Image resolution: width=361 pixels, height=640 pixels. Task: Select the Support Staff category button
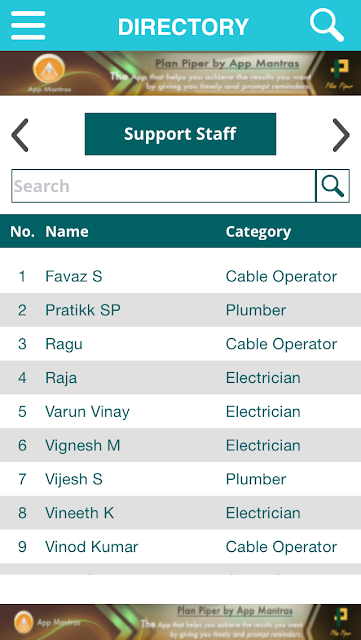pos(180,134)
